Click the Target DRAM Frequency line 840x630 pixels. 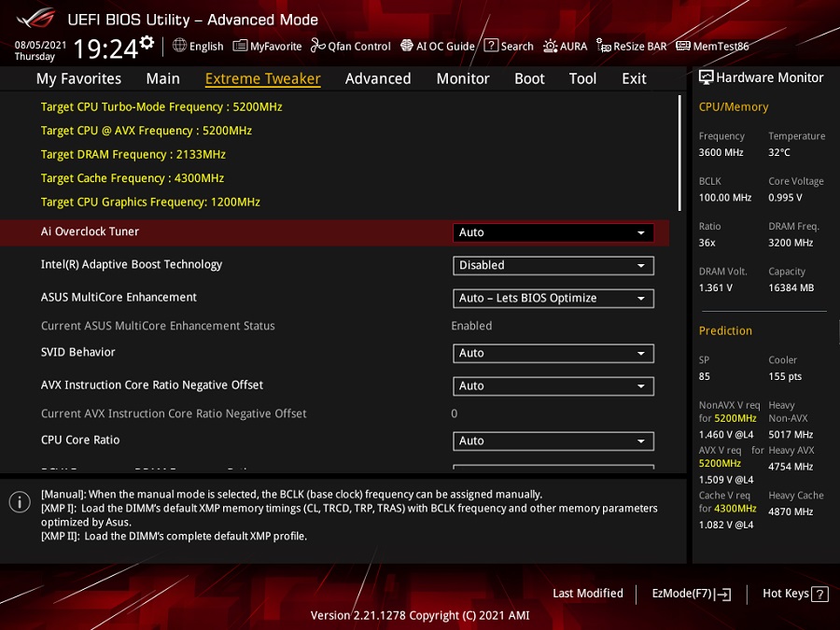(x=133, y=154)
